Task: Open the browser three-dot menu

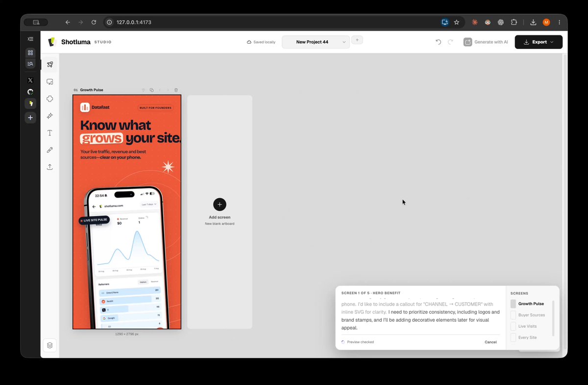Action: point(559,22)
